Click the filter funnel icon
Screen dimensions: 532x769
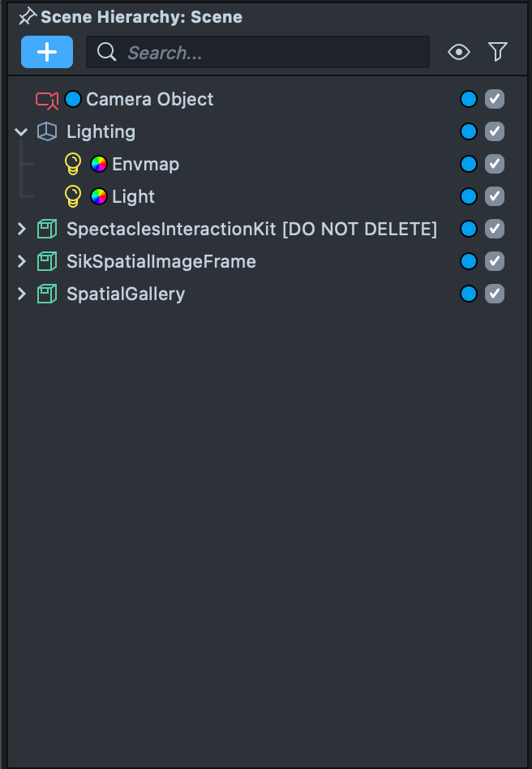click(498, 52)
